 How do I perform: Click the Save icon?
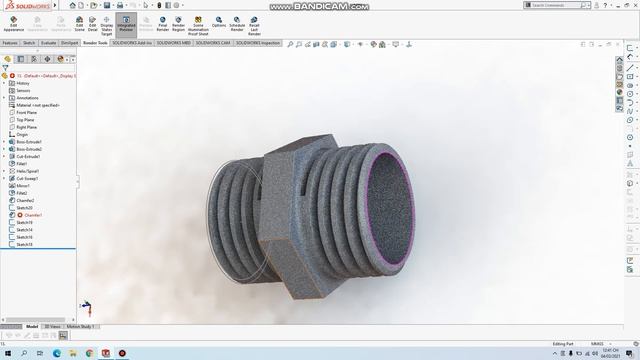107,5
